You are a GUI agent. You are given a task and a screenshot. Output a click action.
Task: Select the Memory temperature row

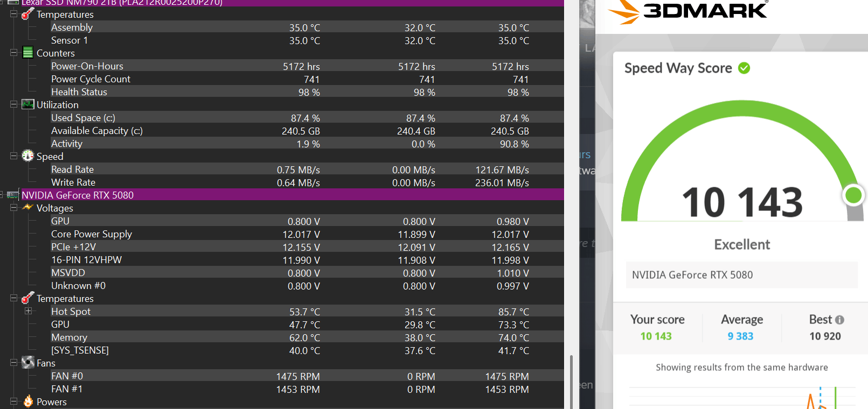tap(307, 337)
